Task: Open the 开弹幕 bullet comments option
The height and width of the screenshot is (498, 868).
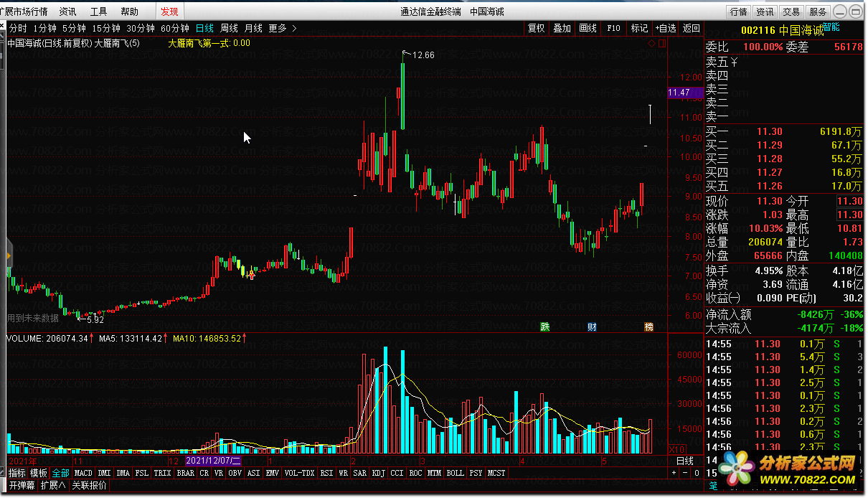Action: pyautogui.click(x=22, y=485)
